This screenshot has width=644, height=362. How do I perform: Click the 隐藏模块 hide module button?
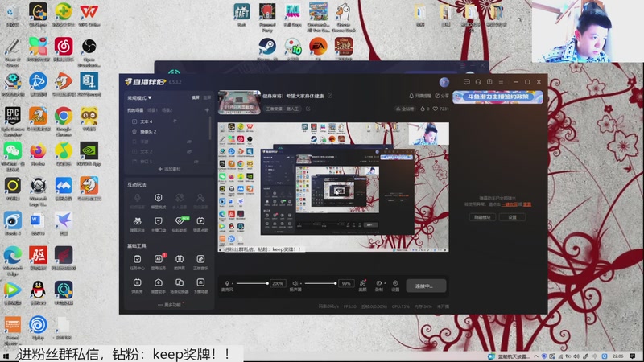(482, 217)
